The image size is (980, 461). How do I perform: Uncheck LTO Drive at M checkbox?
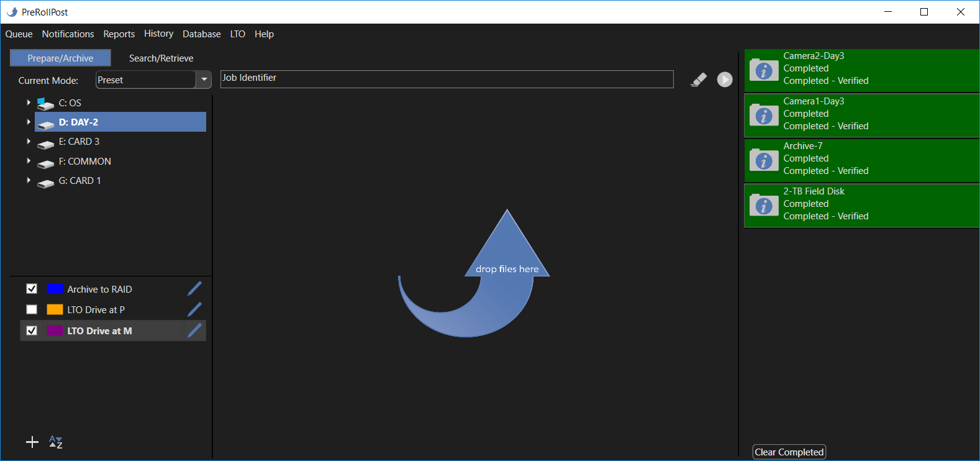pyautogui.click(x=32, y=331)
